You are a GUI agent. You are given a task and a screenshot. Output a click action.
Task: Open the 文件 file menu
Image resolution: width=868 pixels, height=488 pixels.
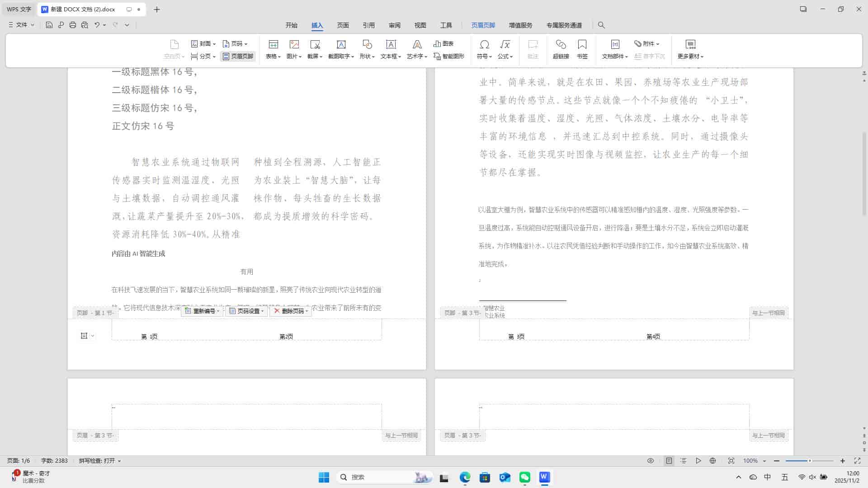coord(21,25)
